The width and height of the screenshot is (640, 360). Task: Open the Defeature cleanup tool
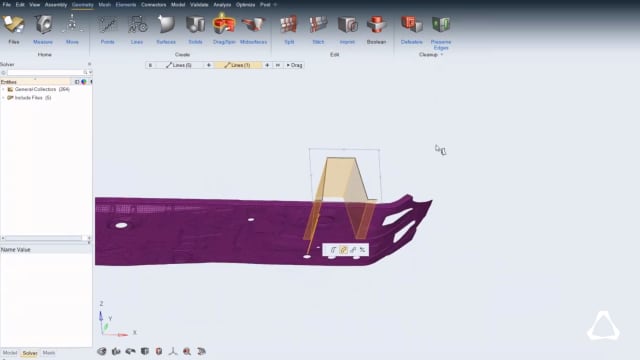411,29
